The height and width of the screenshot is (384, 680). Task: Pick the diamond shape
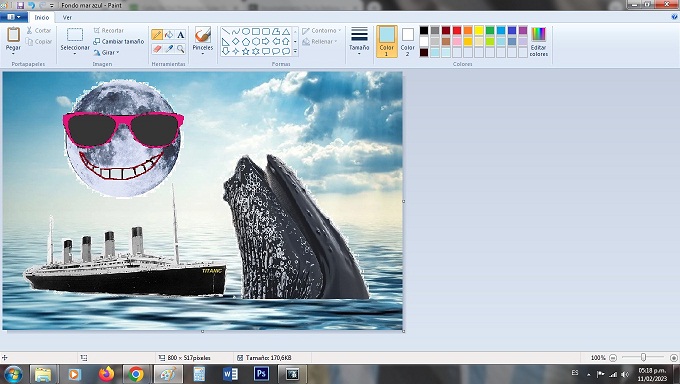pos(235,42)
